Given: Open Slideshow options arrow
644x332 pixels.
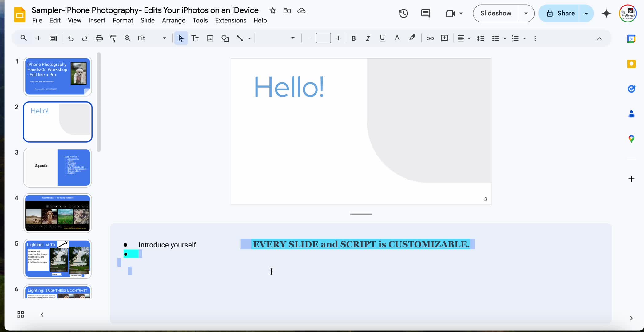Looking at the screenshot, I should point(526,13).
